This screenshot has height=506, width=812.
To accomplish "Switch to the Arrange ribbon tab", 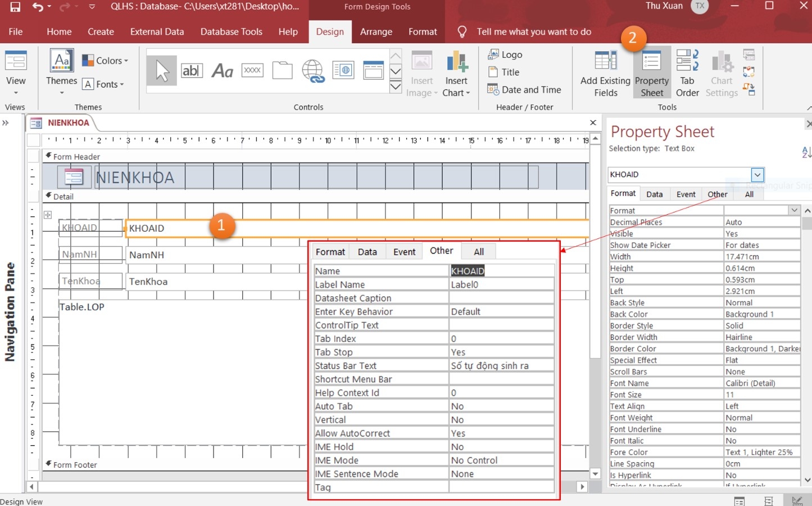I will click(x=376, y=32).
